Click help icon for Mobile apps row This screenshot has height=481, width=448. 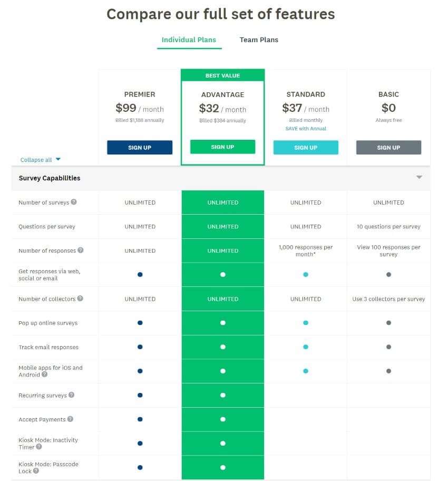45,374
